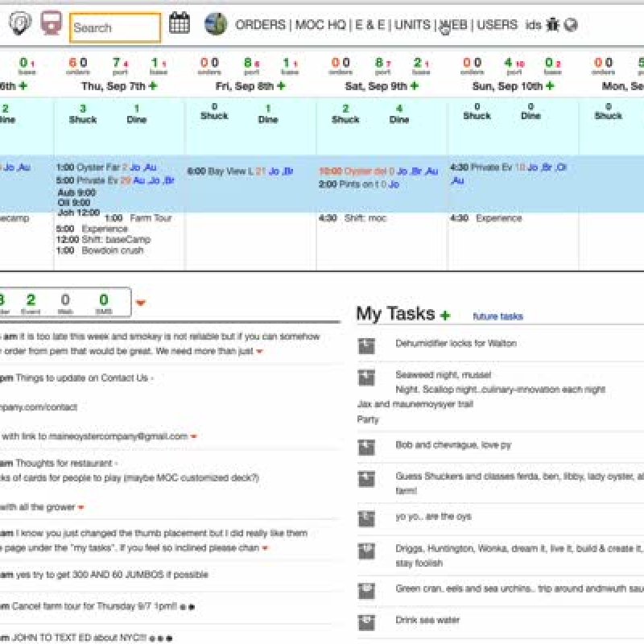
Task: Open the E & E menu
Action: (370, 25)
